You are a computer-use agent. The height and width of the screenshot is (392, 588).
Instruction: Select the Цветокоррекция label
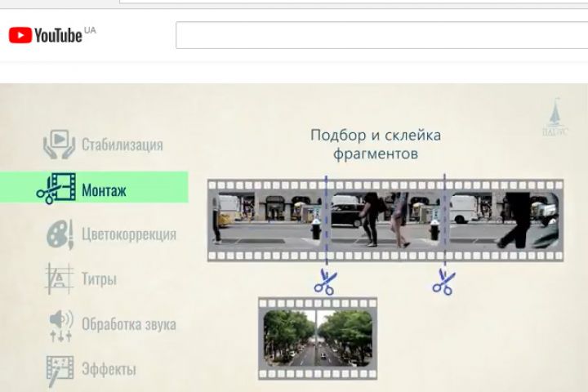point(129,234)
